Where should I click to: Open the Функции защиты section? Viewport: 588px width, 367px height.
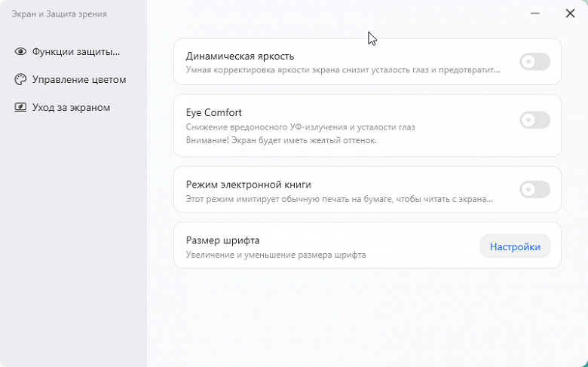click(x=76, y=52)
